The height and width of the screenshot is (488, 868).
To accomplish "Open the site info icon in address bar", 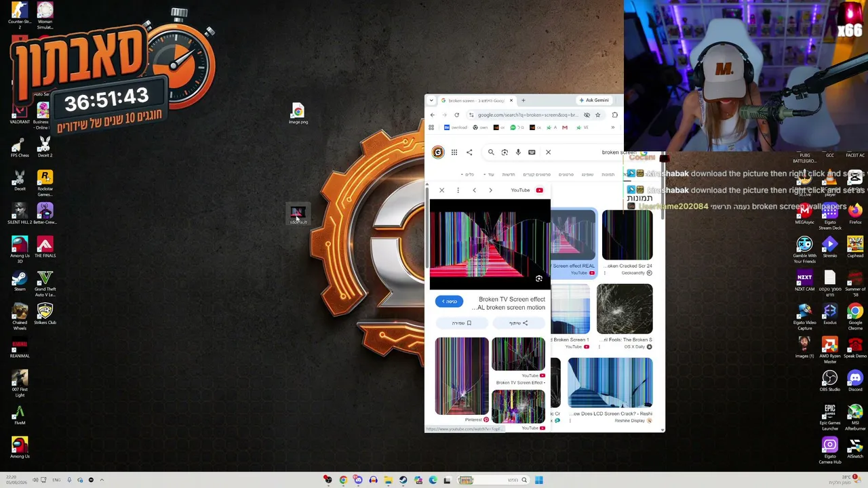I will [471, 115].
